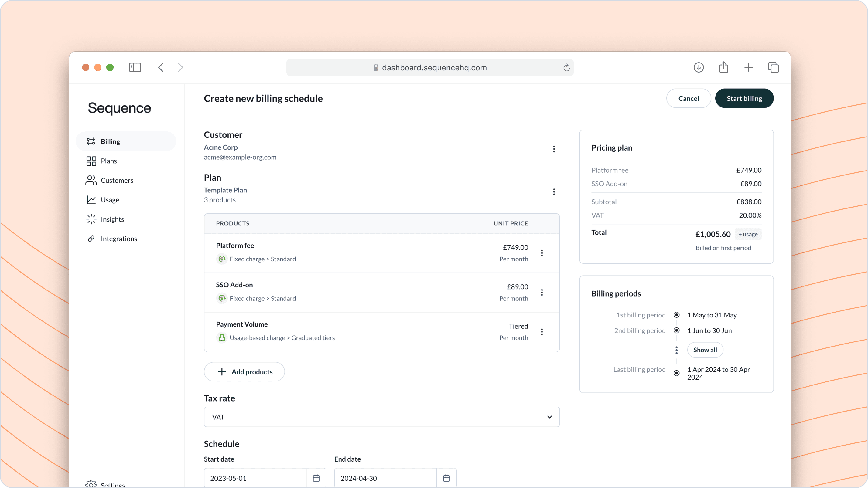Open Platform fee row options menu
868x488 pixels.
542,253
